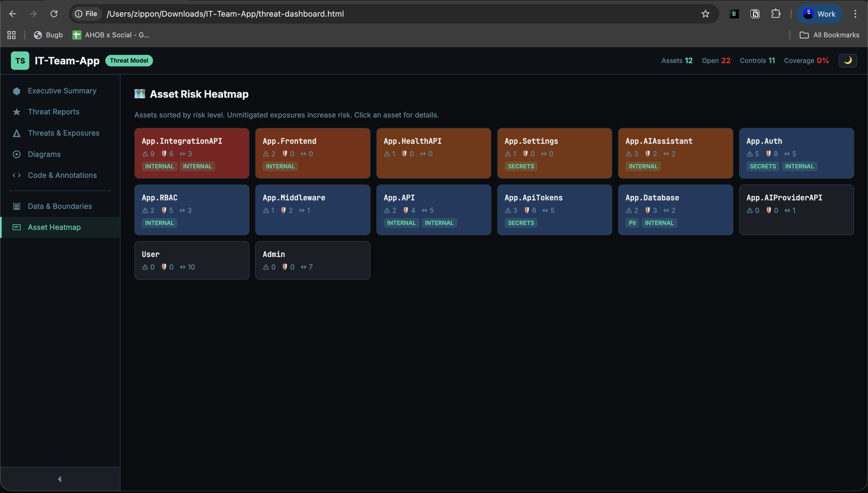Open the App.IntegrationAPI asset card
This screenshot has height=493, width=868.
191,153
